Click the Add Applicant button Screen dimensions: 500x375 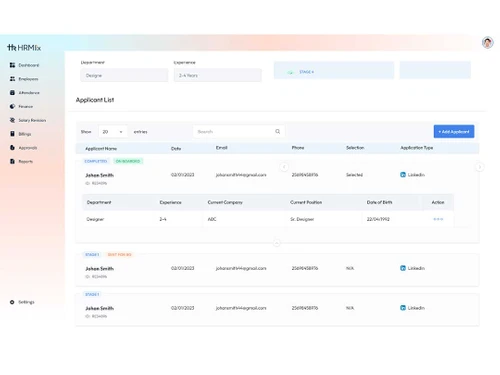[x=454, y=131]
